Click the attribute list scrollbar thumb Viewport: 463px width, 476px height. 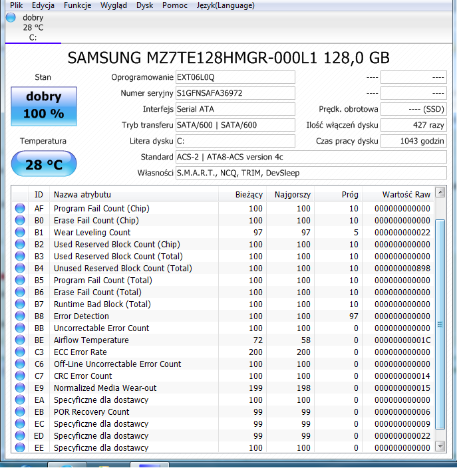[440, 324]
